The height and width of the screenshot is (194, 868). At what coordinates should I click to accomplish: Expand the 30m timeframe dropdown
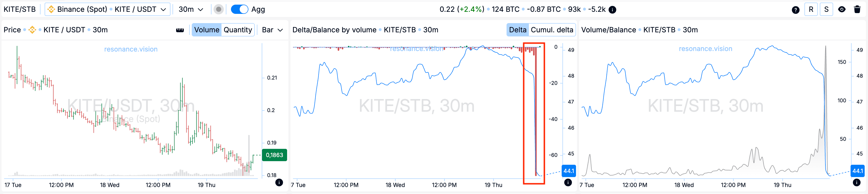pyautogui.click(x=191, y=9)
